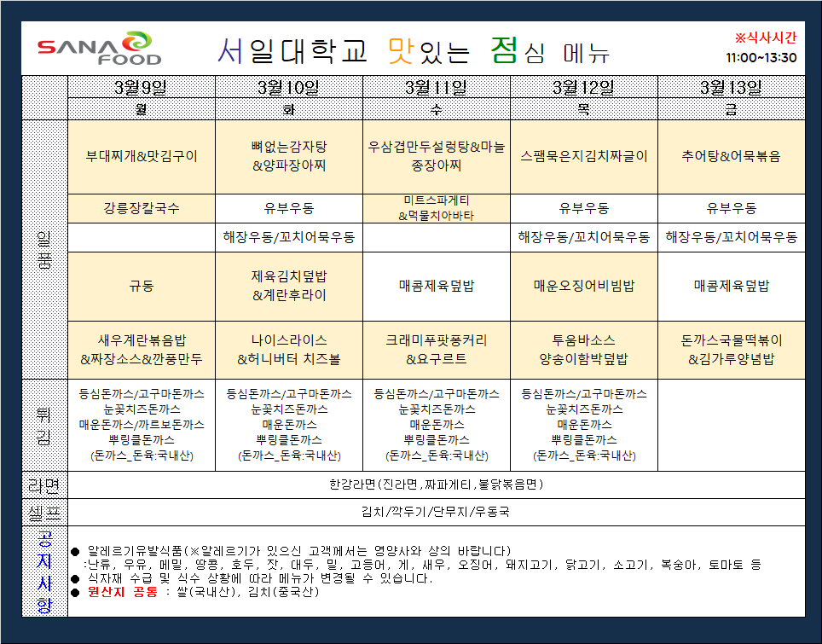Select the 규동 menu cell
The height and width of the screenshot is (644, 822).
[x=141, y=286]
